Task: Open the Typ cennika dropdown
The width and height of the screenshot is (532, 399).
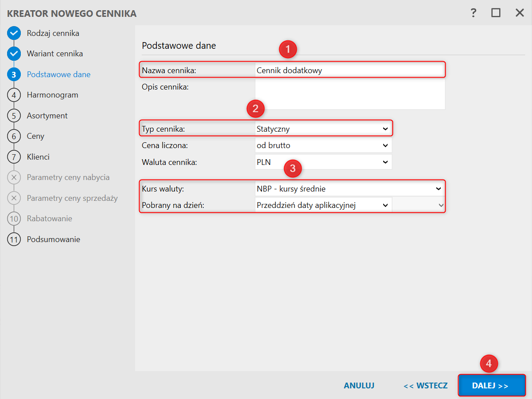Action: pyautogui.click(x=323, y=129)
